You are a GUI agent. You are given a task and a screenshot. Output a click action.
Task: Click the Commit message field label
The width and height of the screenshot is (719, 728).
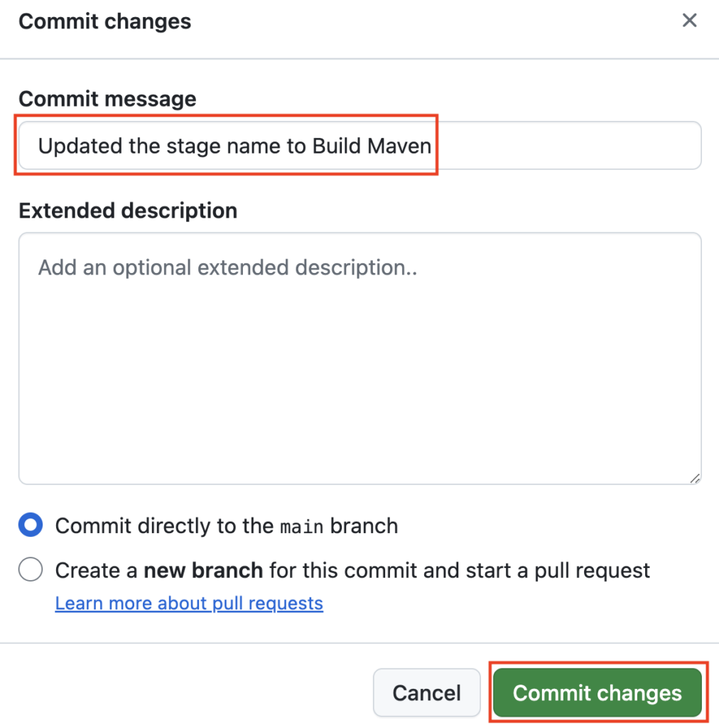107,99
